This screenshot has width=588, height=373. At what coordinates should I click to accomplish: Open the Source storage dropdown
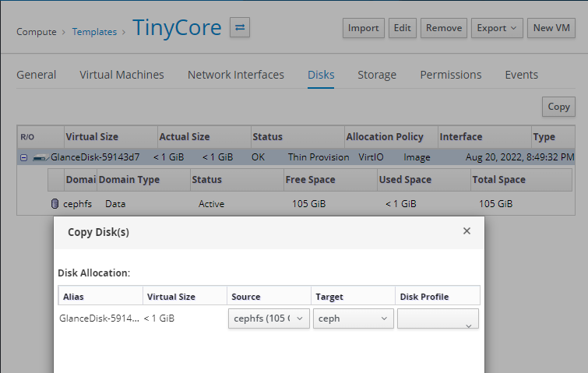pyautogui.click(x=270, y=318)
